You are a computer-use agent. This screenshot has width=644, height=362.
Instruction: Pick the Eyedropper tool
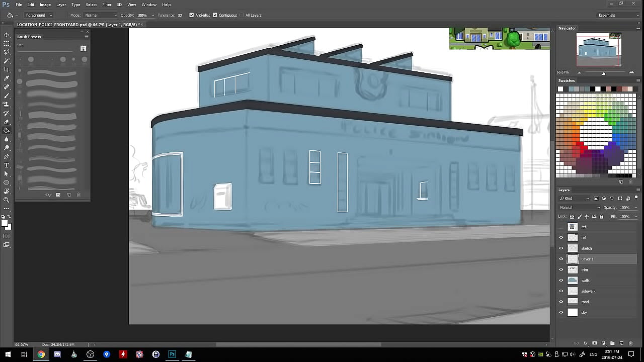[x=7, y=78]
